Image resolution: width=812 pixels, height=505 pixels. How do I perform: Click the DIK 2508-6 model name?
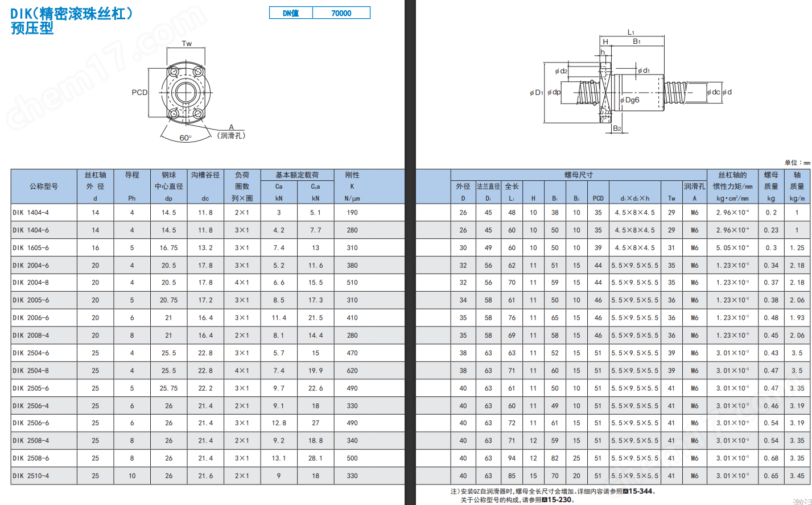[x=31, y=458]
